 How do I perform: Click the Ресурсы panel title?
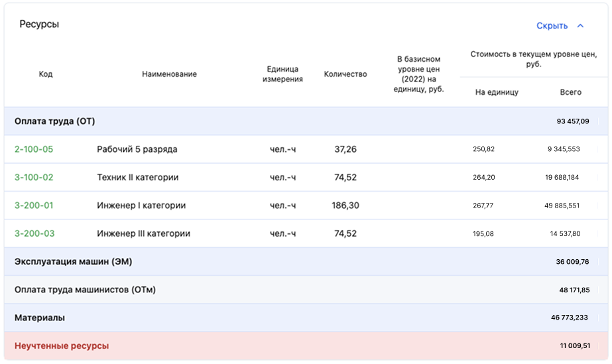(39, 24)
